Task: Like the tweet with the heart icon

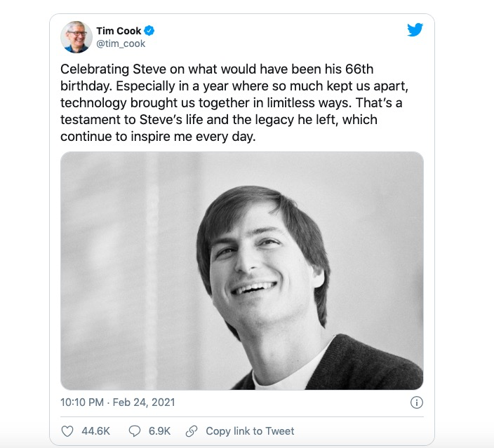Action: (x=67, y=431)
